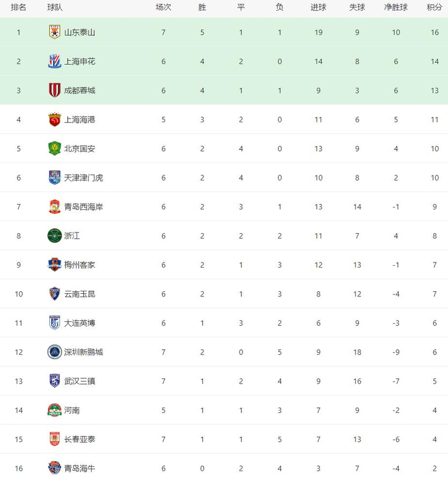Select the 长春亚泰 team name
Screen dimensions: 448x477
[x=80, y=439]
